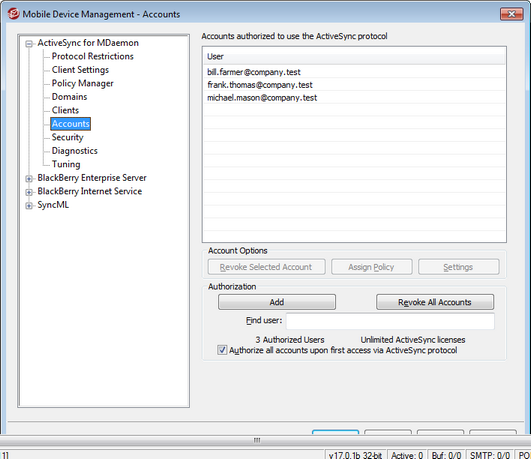531x459 pixels.
Task: Select the Tuning tree item
Action: [66, 164]
